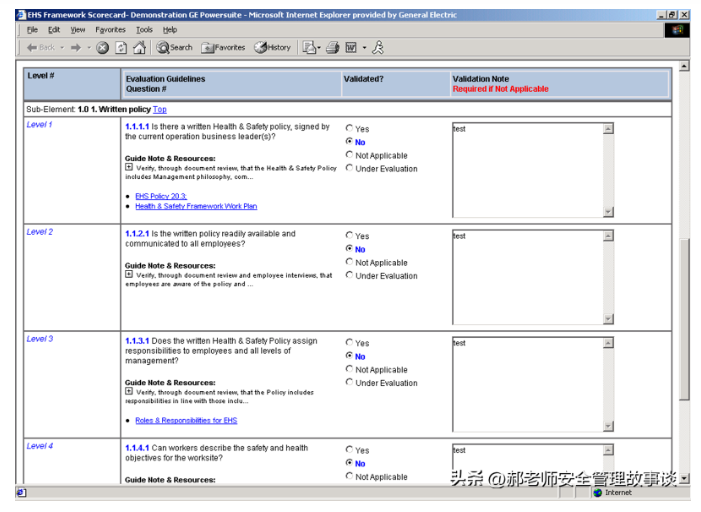Open the History pane button
The image size is (701, 512).
(x=272, y=47)
